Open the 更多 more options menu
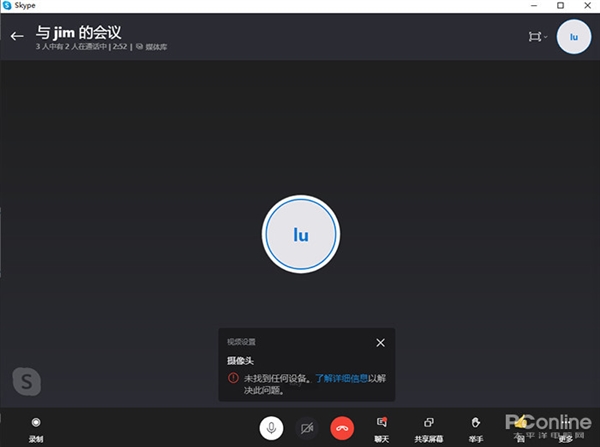 tap(566, 429)
